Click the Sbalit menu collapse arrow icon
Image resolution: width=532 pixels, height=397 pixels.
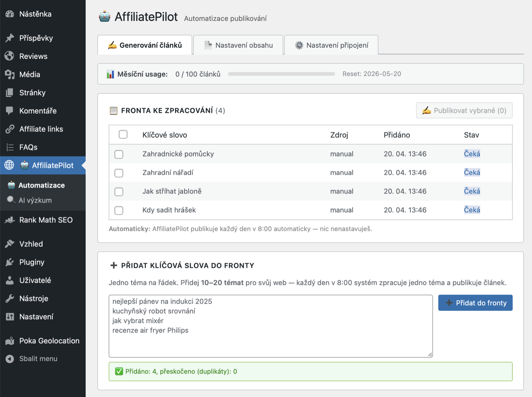pos(10,359)
